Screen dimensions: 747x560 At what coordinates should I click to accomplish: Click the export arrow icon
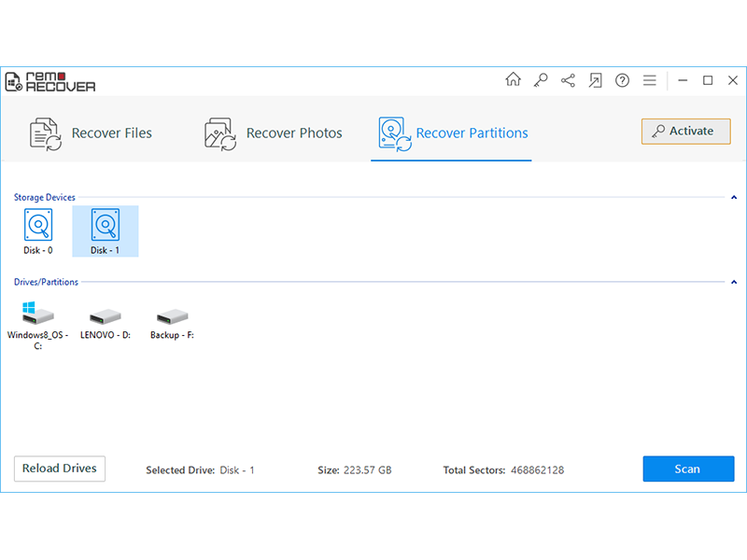click(595, 80)
